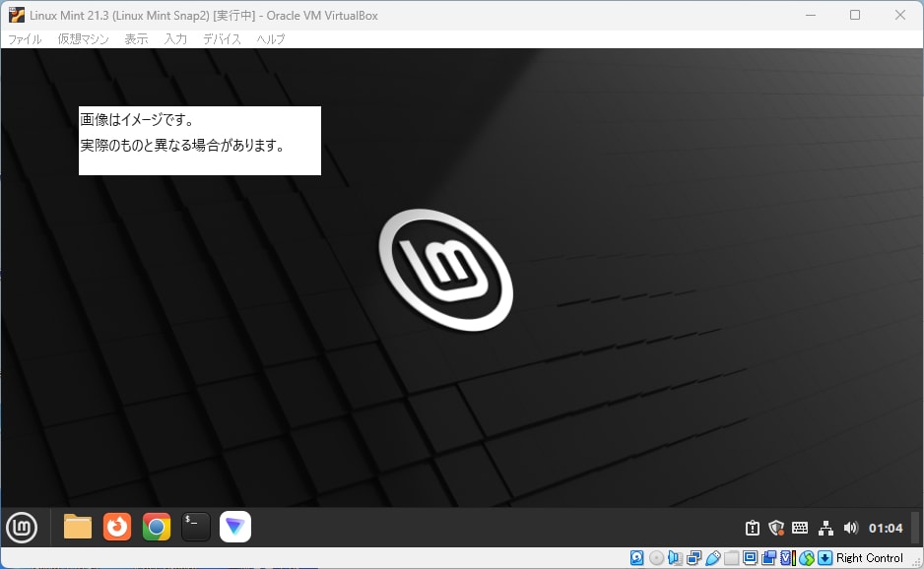The height and width of the screenshot is (569, 924).
Task: Open the calendar from the 01:04 clock
Action: 886,529
